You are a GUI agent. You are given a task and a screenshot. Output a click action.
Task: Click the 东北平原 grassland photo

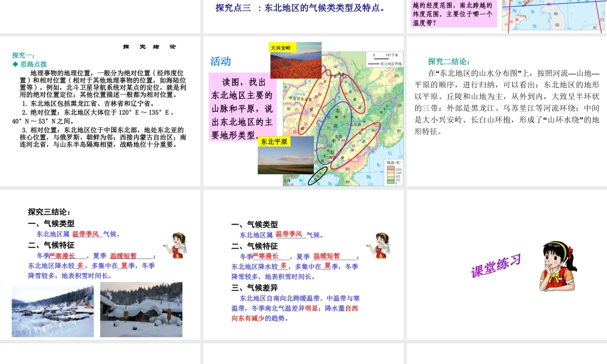pos(286,155)
